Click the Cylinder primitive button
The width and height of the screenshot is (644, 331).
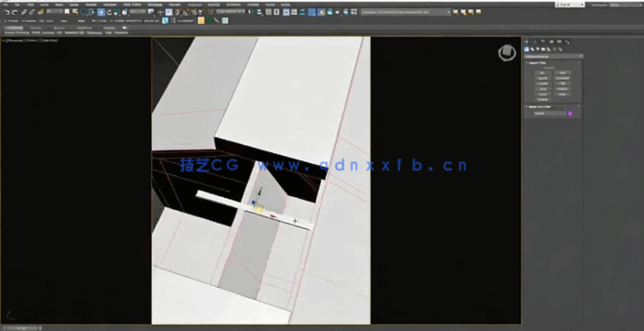point(543,83)
